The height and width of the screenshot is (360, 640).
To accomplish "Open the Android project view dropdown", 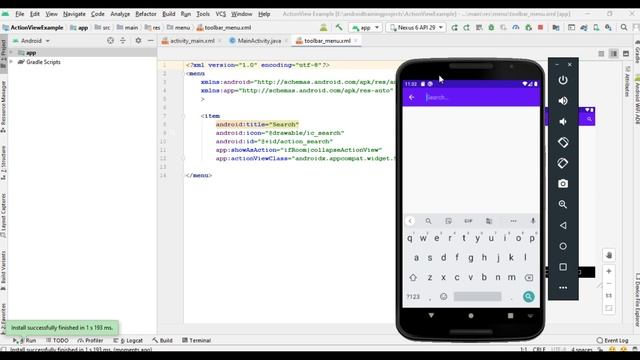I will [31, 41].
